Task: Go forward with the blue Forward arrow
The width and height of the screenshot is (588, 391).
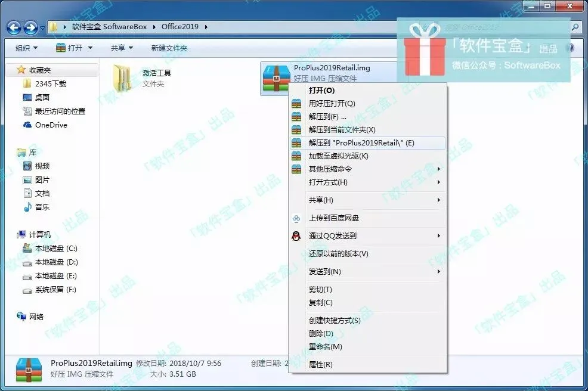Action: (31, 27)
